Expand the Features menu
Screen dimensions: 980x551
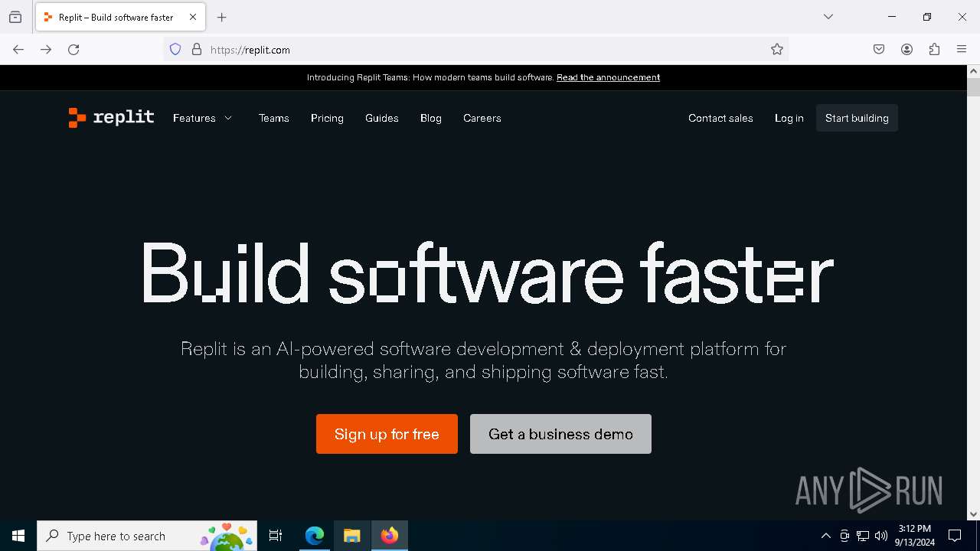click(x=203, y=118)
